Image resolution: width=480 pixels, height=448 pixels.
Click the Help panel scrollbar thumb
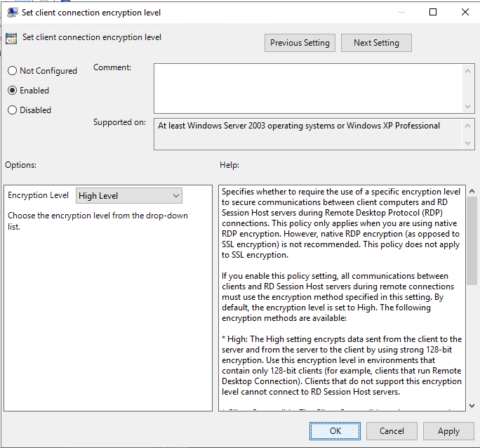coord(472,241)
